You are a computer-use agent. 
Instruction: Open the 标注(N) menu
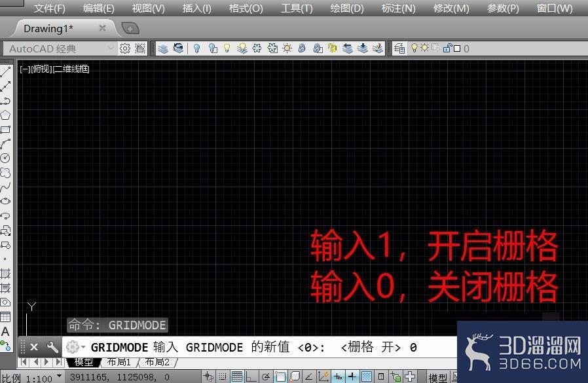pyautogui.click(x=399, y=9)
